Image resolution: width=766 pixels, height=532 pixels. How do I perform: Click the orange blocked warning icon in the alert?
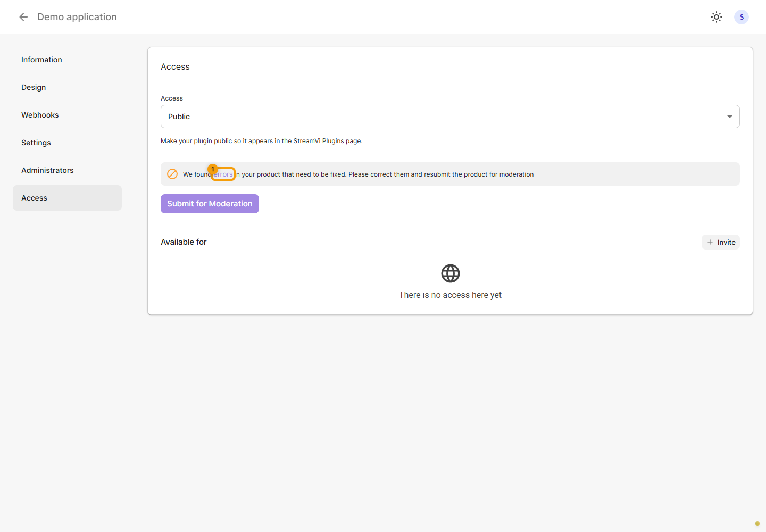[x=172, y=174]
